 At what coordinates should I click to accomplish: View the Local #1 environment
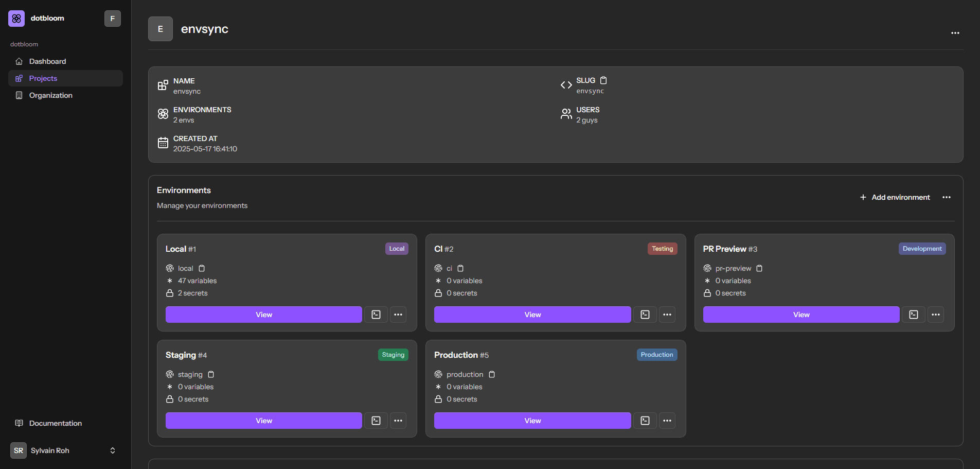coord(264,315)
